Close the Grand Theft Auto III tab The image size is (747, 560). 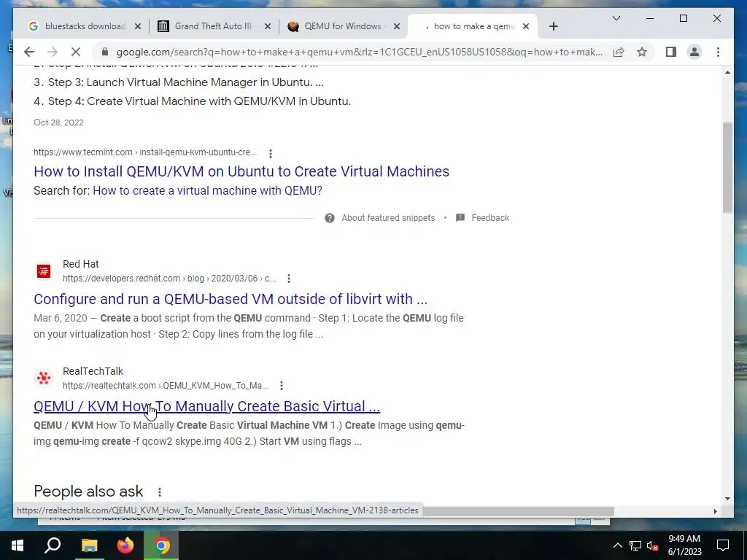point(268,27)
